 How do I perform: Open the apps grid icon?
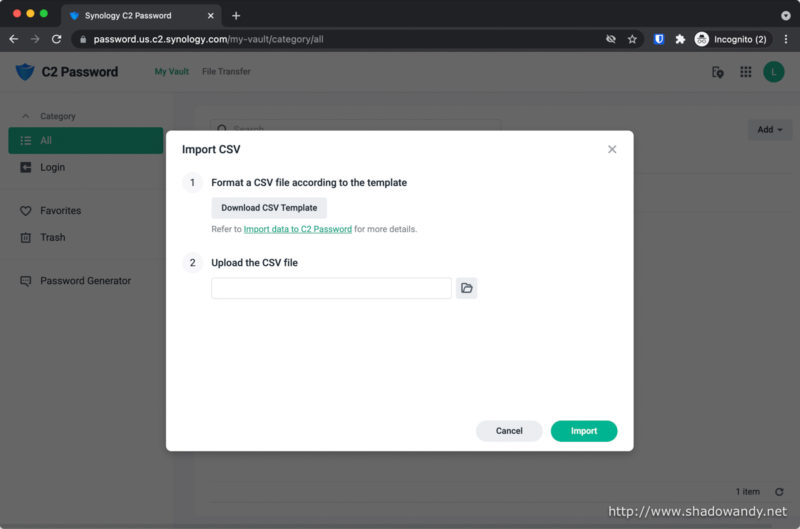[745, 72]
